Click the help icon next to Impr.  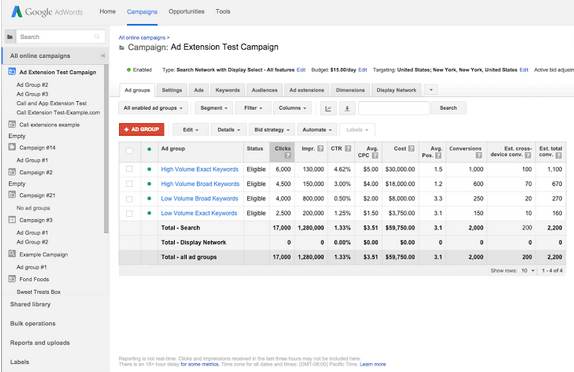[x=320, y=149]
